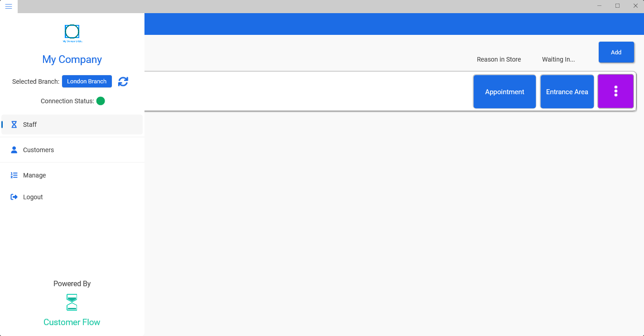Follow the Customer Flow link text
644x336 pixels.
click(72, 322)
